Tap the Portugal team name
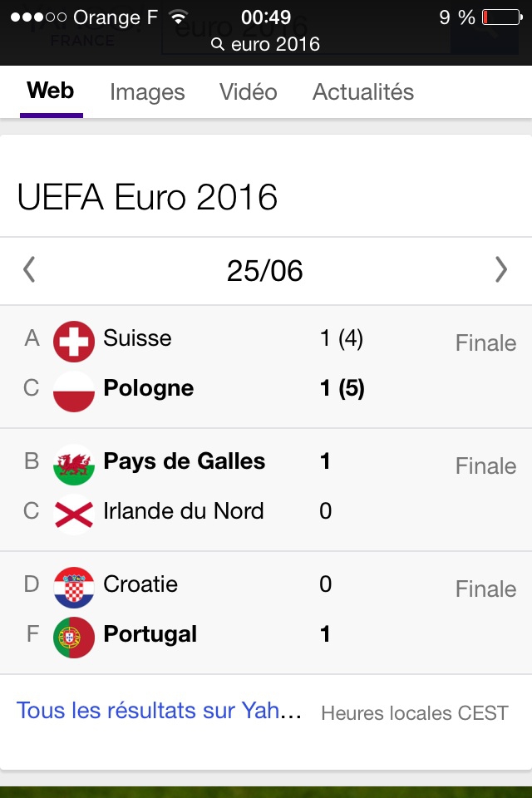Screen dimensions: 532x798 click(x=150, y=634)
